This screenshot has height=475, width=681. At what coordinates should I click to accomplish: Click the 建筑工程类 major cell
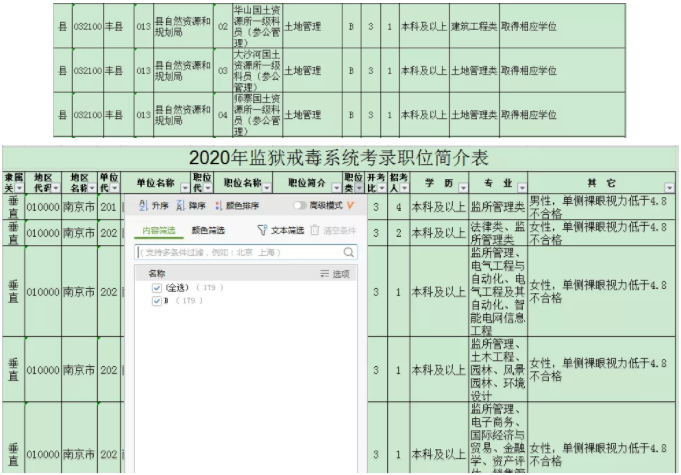[x=474, y=26]
